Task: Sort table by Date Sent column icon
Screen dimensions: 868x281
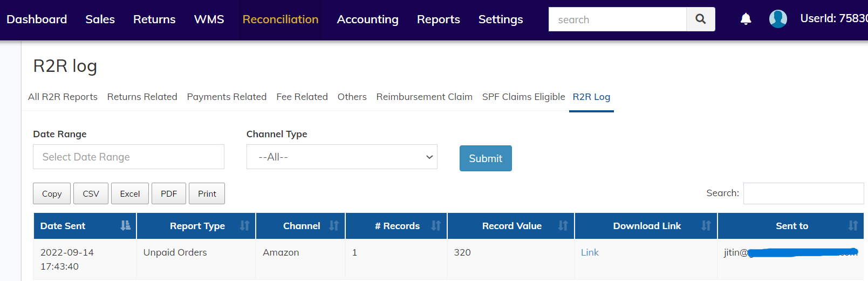Action: click(125, 225)
